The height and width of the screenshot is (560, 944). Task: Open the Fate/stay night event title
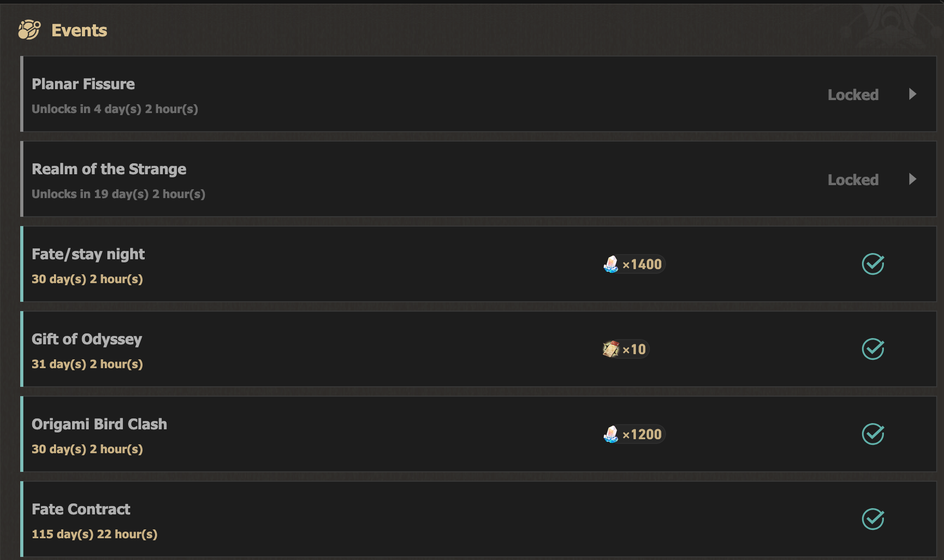pyautogui.click(x=88, y=254)
